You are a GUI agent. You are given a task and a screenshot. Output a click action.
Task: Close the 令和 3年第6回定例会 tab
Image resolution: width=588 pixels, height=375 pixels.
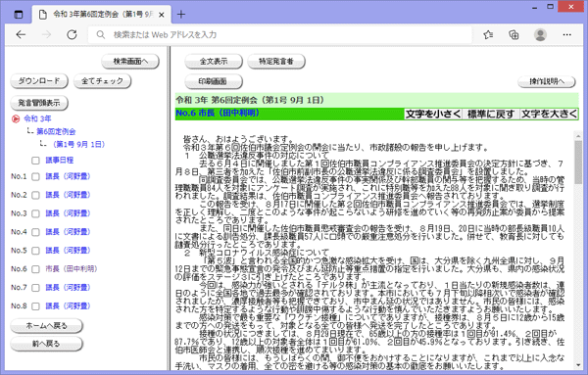coord(162,15)
